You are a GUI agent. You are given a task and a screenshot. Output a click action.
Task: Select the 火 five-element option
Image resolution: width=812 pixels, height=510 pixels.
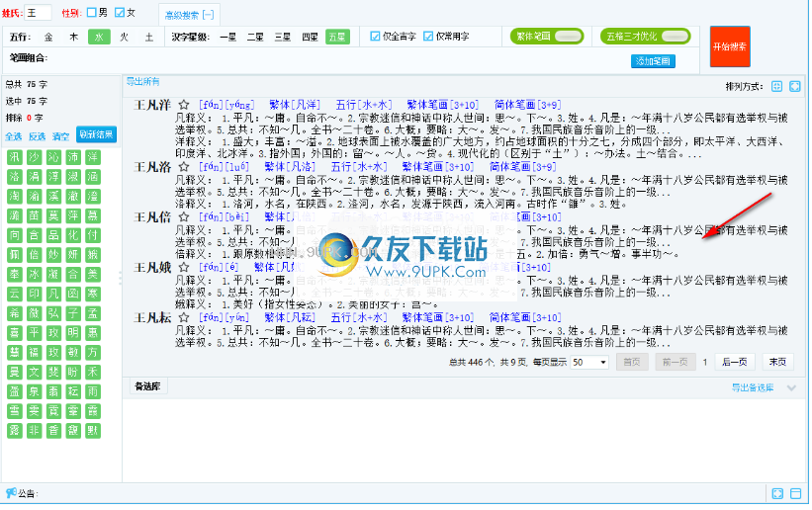(x=125, y=37)
